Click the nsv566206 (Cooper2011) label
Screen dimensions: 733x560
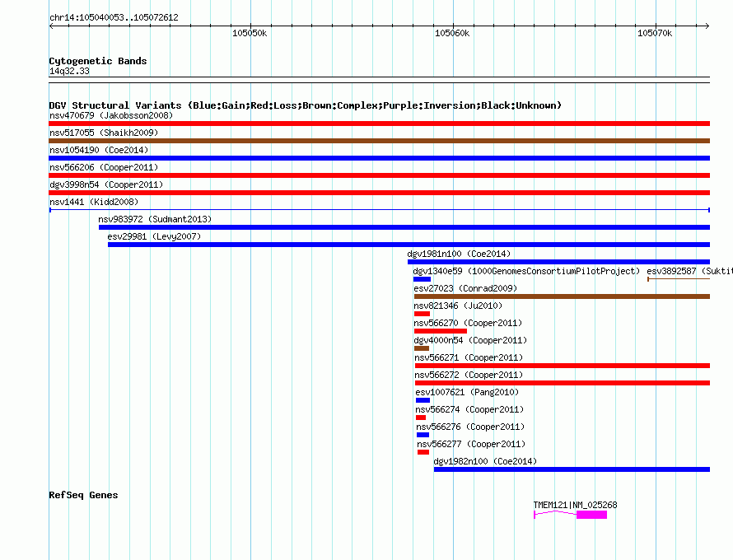pyautogui.click(x=104, y=167)
